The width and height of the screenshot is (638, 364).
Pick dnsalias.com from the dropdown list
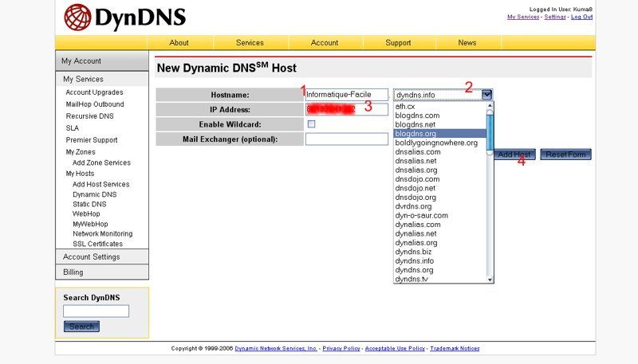[x=417, y=152]
